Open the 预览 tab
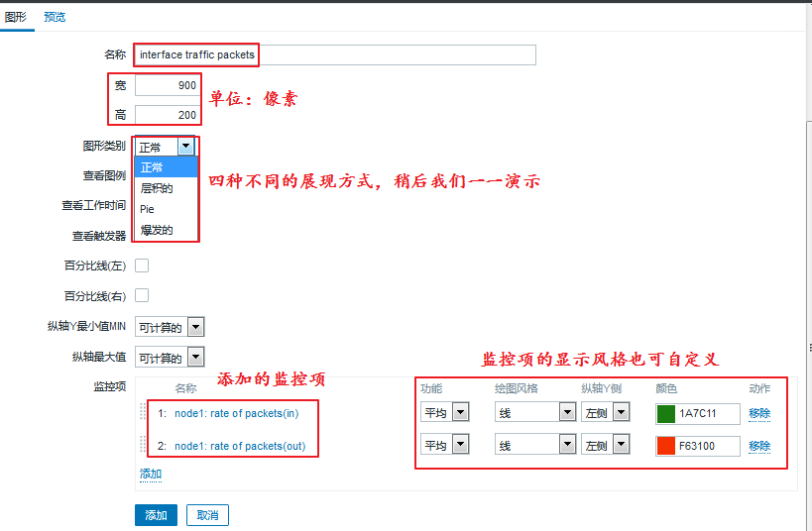This screenshot has height=531, width=812. (55, 17)
